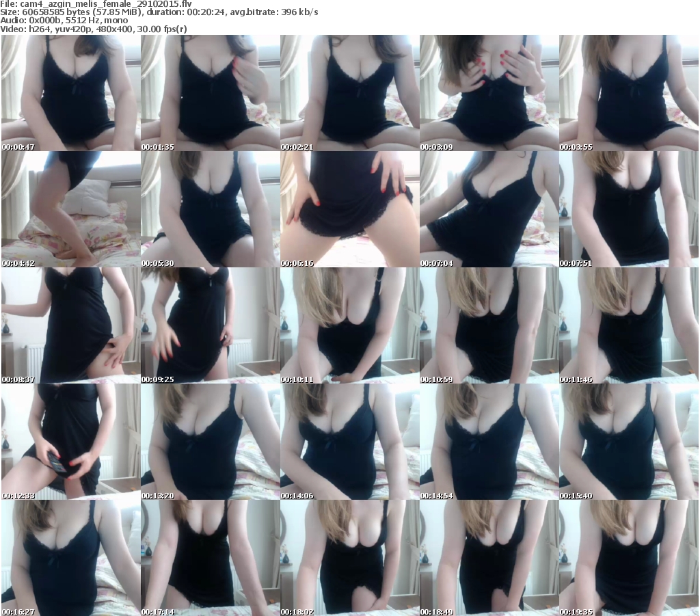The image size is (700, 616).
Task: Click the frame labeled 00:07:04
Action: click(489, 209)
